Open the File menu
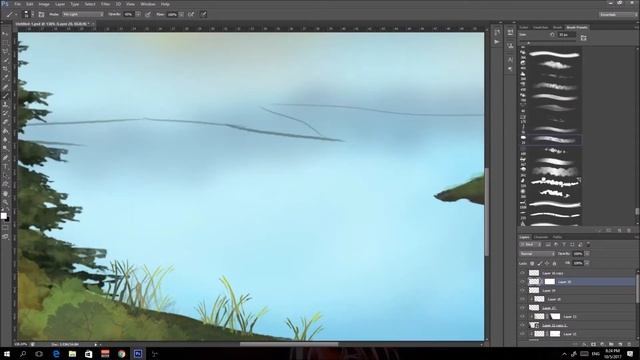 point(18,4)
